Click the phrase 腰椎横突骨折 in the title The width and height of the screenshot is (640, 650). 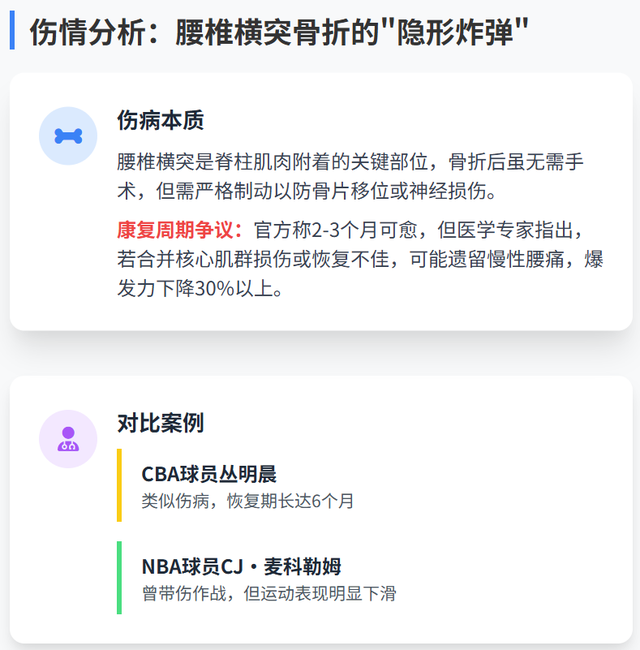[x=262, y=32]
